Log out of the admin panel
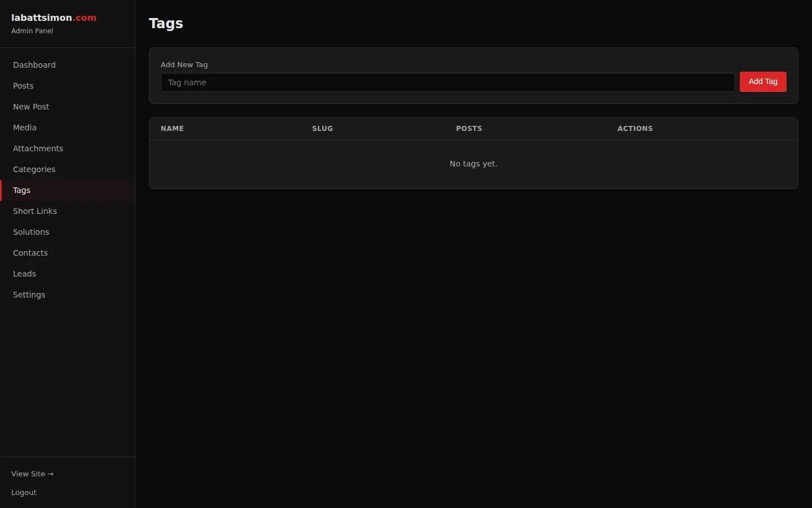Image resolution: width=812 pixels, height=508 pixels. [24, 492]
